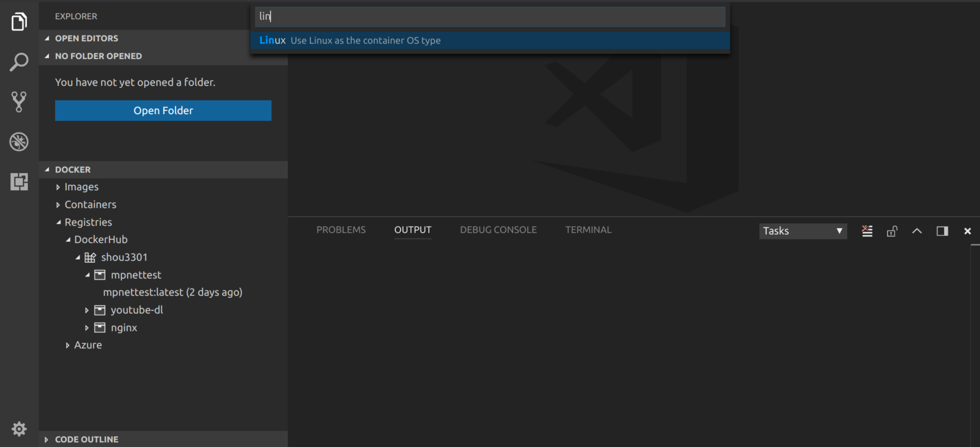This screenshot has height=447, width=980.
Task: Open the Extensions view icon
Action: click(19, 182)
